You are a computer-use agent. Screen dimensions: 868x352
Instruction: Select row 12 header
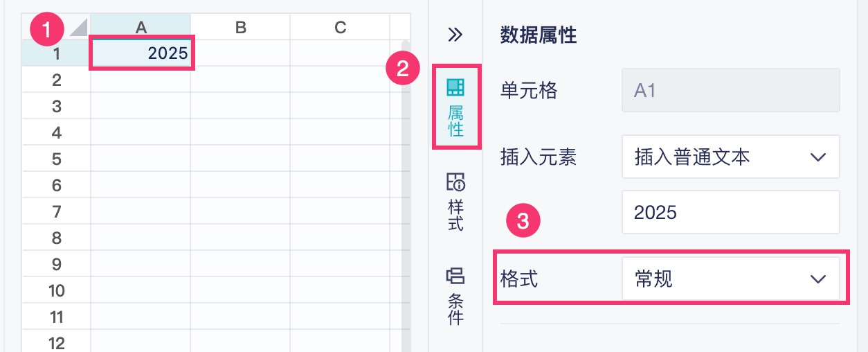click(x=57, y=342)
